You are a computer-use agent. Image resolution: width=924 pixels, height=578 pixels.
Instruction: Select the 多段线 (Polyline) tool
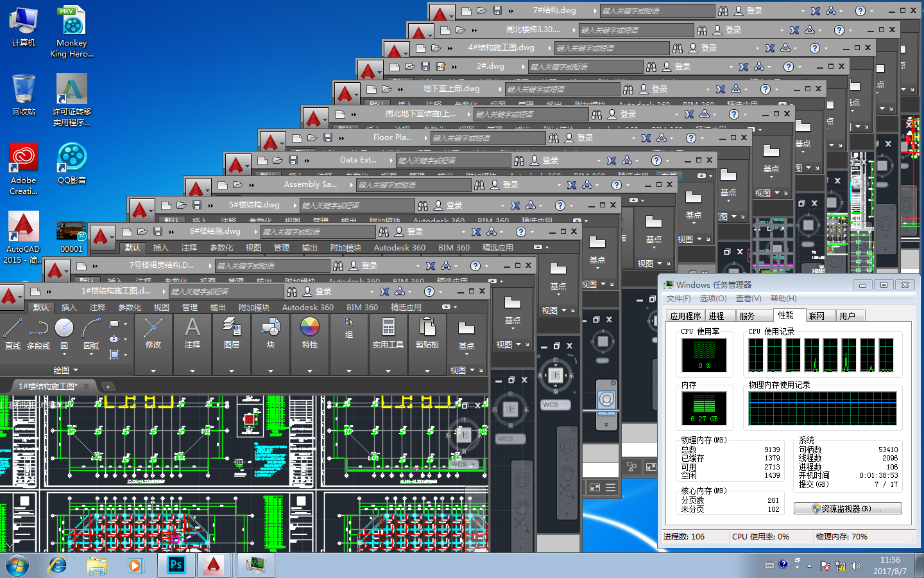point(38,333)
